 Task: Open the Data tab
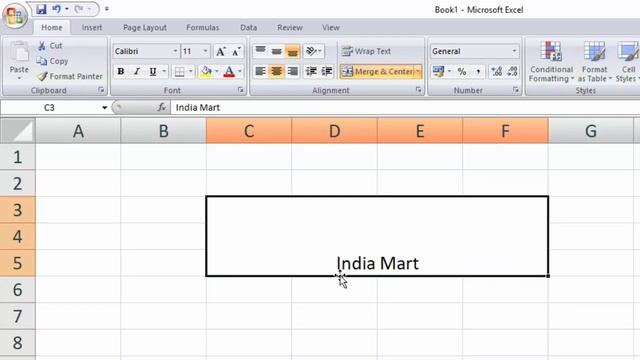tap(248, 27)
